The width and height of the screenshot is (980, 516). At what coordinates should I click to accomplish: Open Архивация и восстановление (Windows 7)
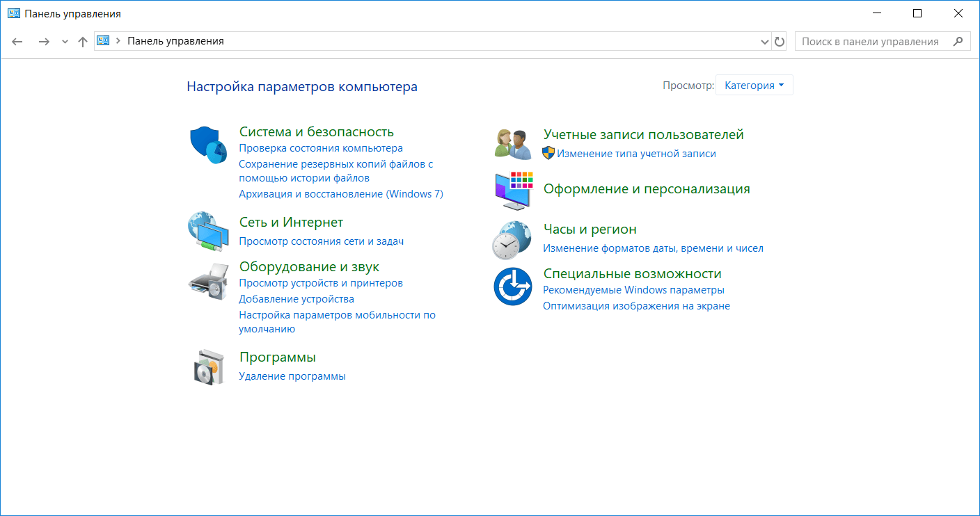coord(341,194)
